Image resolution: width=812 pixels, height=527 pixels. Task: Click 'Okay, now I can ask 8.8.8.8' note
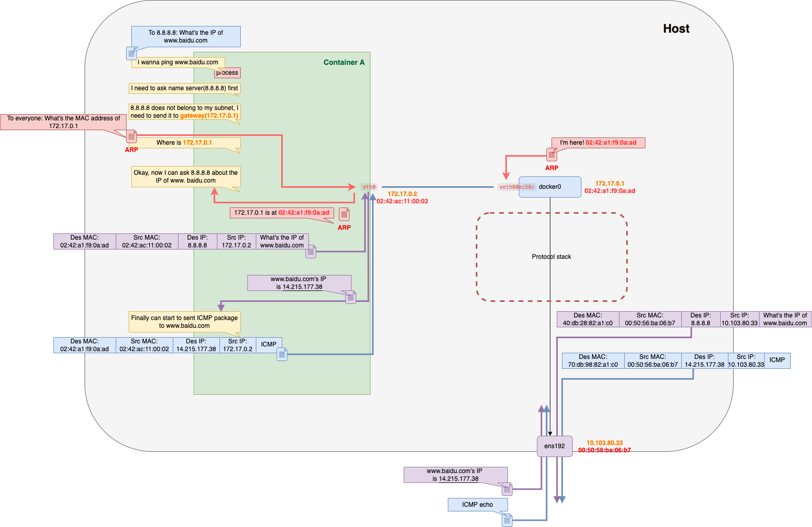pos(186,176)
